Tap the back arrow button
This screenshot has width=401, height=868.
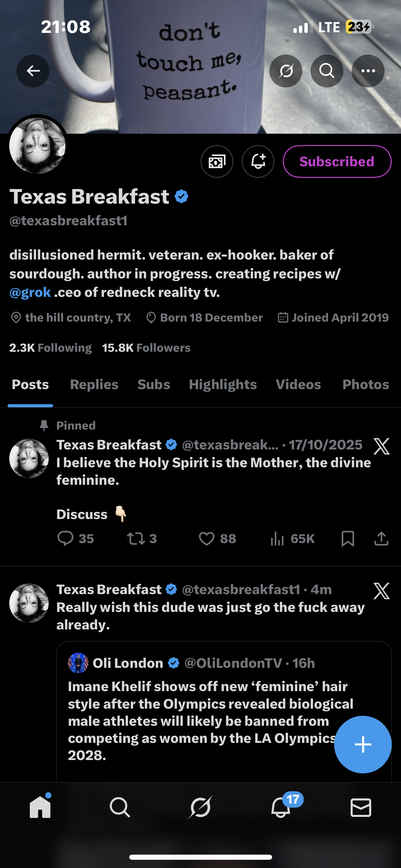click(33, 71)
